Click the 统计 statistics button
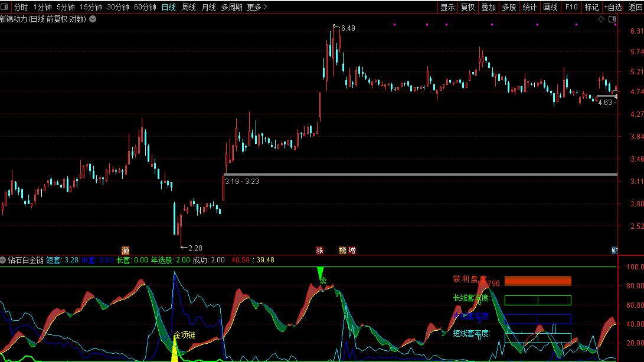Viewport: 644px width, 362px height. pos(529,7)
